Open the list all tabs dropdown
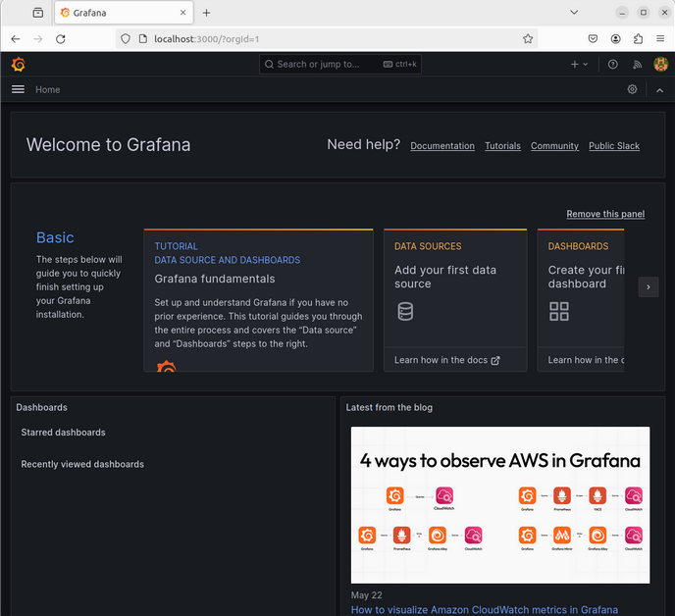 coord(574,13)
